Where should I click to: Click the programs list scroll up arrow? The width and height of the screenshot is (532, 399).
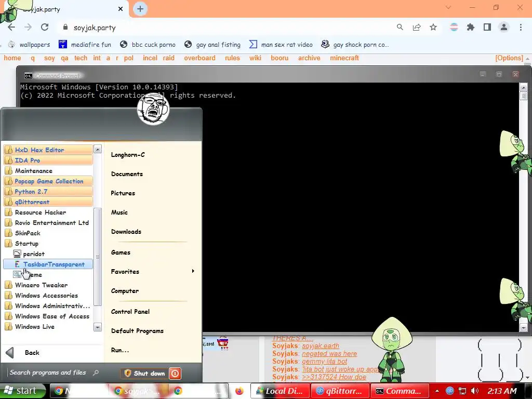click(97, 149)
